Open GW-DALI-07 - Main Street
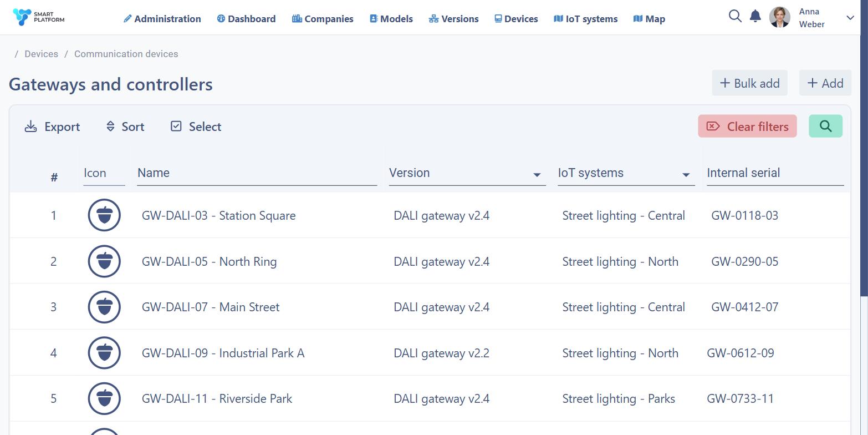The height and width of the screenshot is (435, 868). (x=211, y=307)
